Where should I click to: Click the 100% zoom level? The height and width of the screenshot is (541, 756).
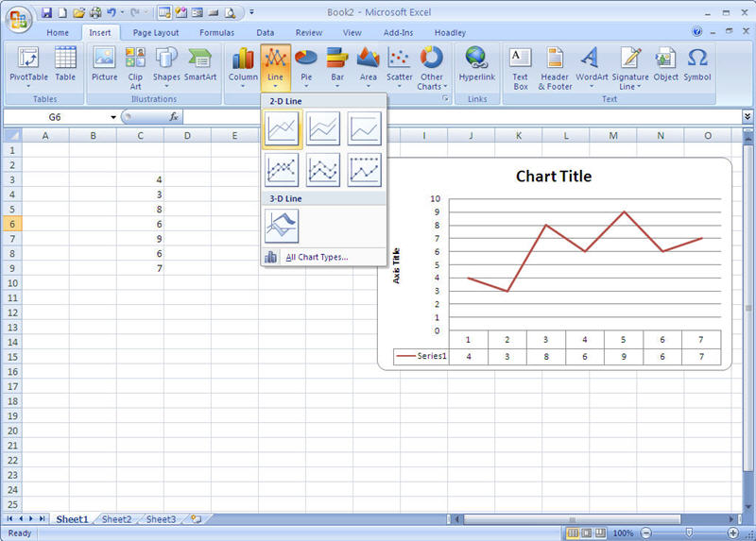click(x=623, y=533)
